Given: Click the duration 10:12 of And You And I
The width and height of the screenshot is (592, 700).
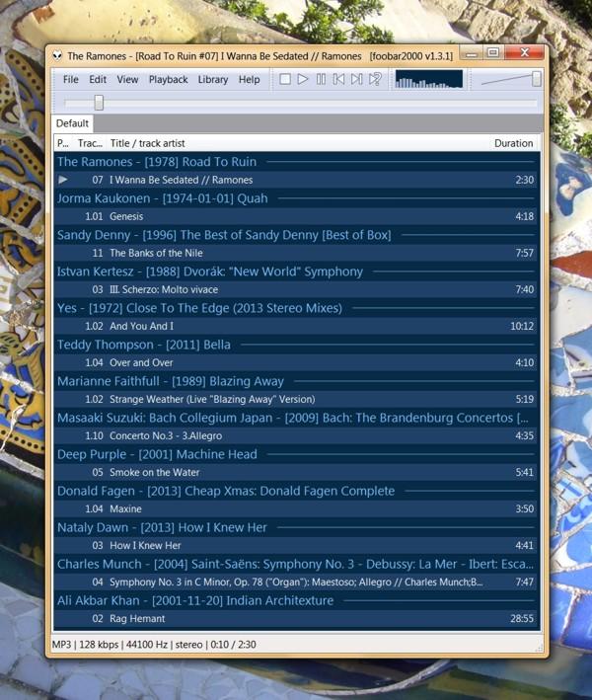Looking at the screenshot, I should pos(522,327).
